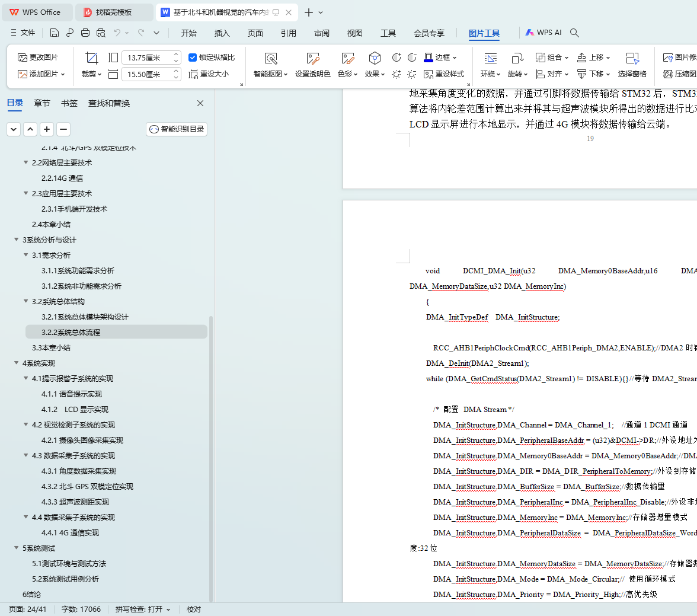This screenshot has width=697, height=616.
Task: Close the navigation pane
Action: (200, 103)
